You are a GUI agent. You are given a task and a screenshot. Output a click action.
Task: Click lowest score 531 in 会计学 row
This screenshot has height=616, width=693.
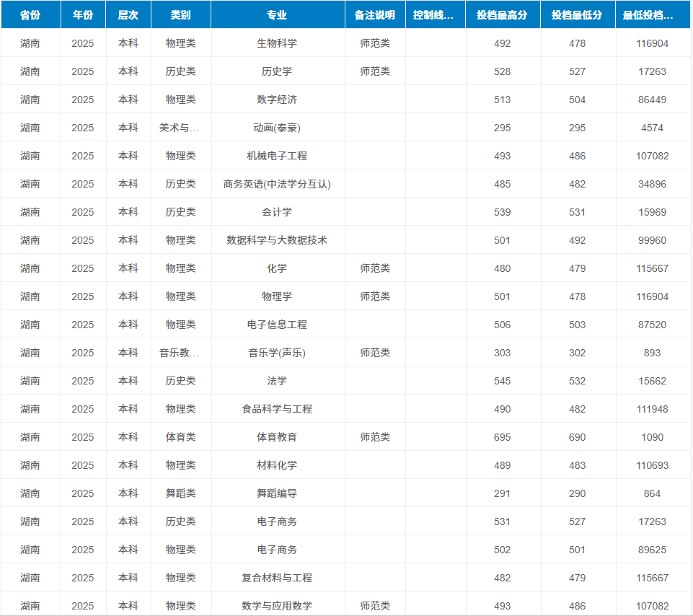[577, 212]
